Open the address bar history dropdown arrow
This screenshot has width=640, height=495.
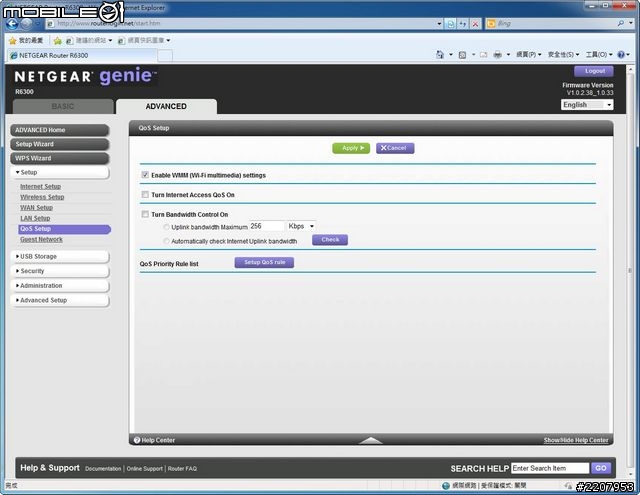click(x=439, y=24)
